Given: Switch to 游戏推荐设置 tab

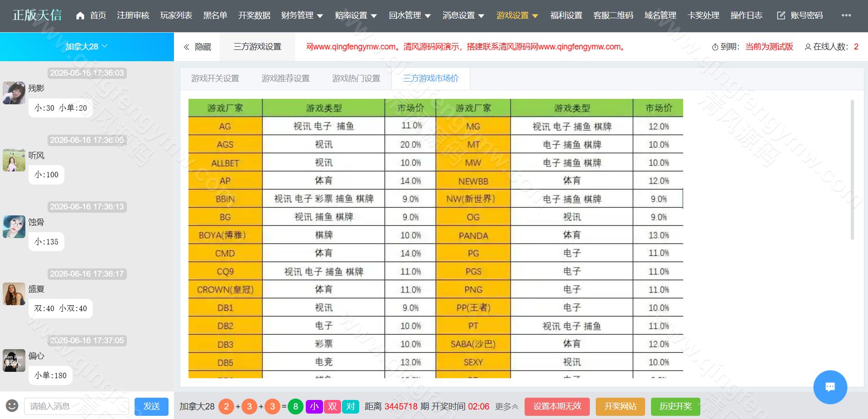Looking at the screenshot, I should click(x=286, y=78).
